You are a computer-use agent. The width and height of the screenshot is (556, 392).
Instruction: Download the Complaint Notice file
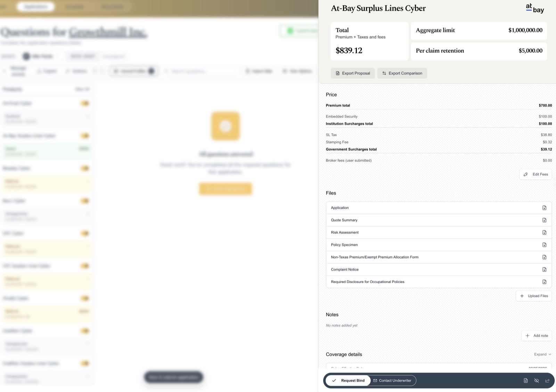click(544, 269)
